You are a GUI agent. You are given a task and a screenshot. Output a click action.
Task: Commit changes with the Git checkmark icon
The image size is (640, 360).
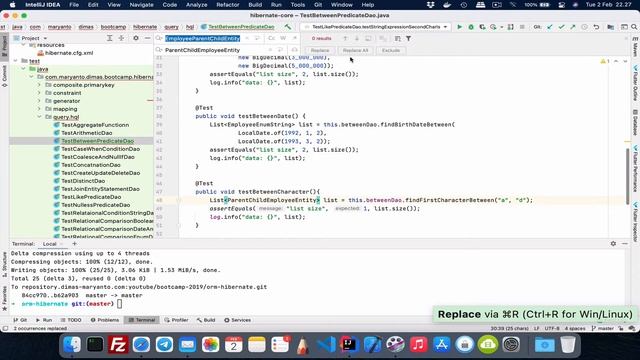(561, 27)
